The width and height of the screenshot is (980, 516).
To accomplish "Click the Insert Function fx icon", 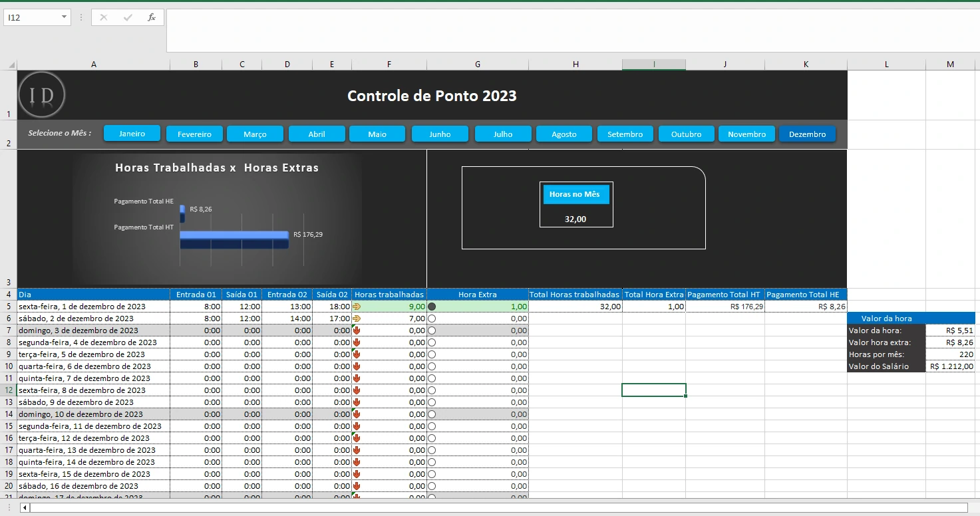I will pyautogui.click(x=152, y=17).
